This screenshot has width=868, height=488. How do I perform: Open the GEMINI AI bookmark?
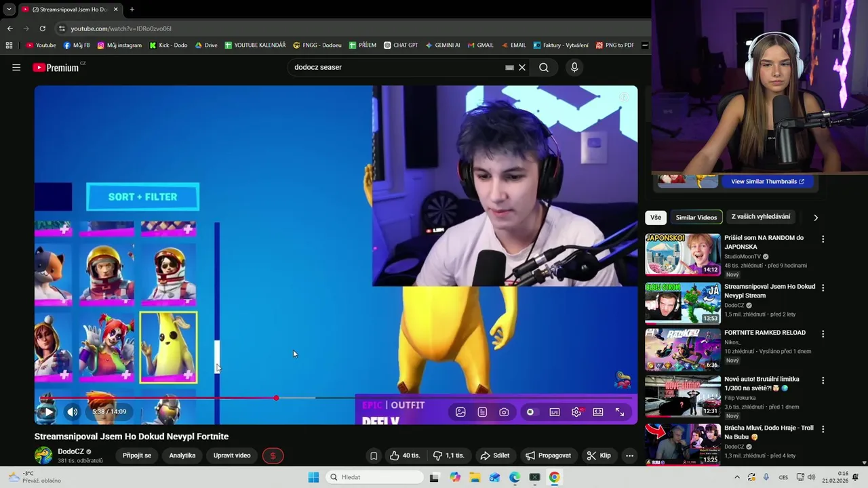[x=443, y=45]
